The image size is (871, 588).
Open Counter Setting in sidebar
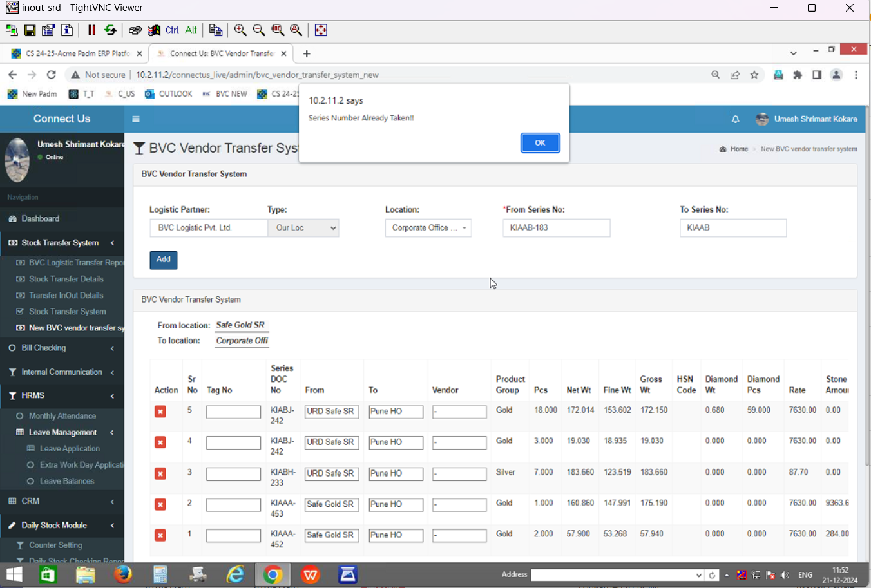[x=55, y=545]
